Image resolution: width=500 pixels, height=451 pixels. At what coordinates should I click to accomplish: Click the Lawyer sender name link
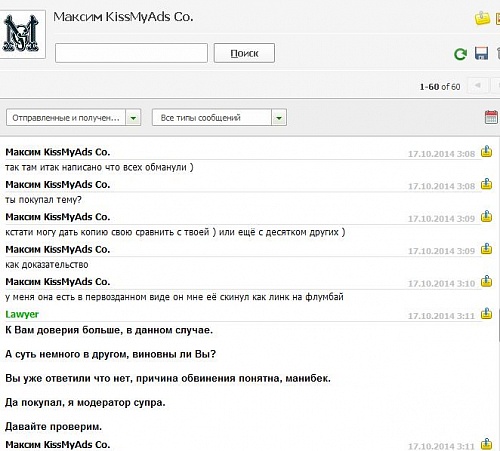click(x=22, y=314)
